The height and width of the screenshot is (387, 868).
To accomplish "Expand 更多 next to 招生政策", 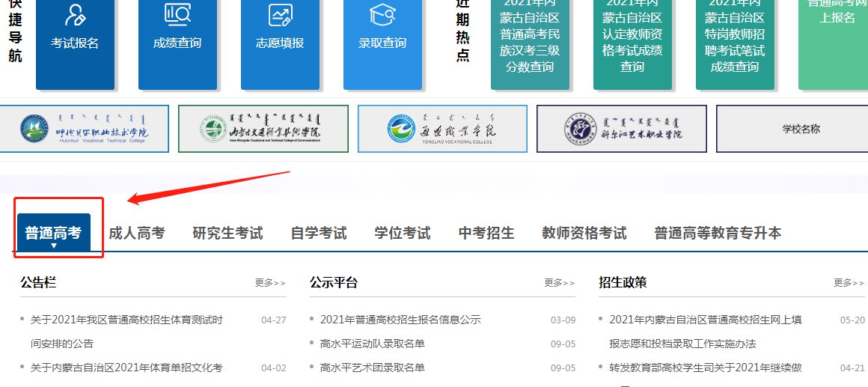I will (x=849, y=283).
